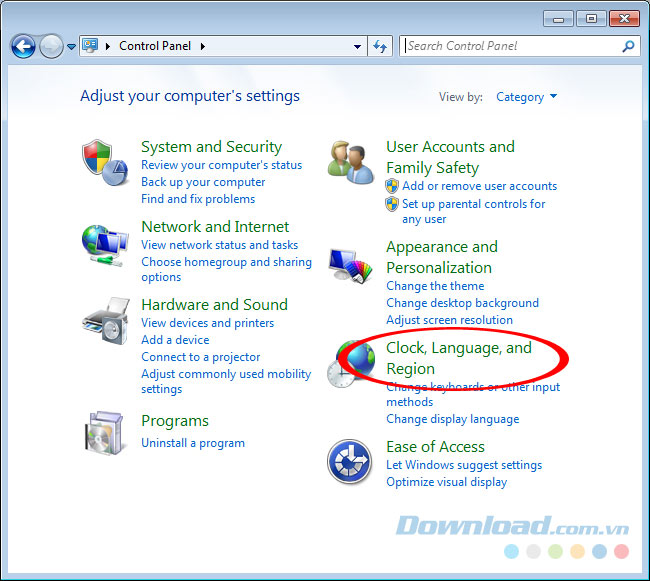Refresh the Control Panel view
This screenshot has height=581, width=650.
(380, 46)
